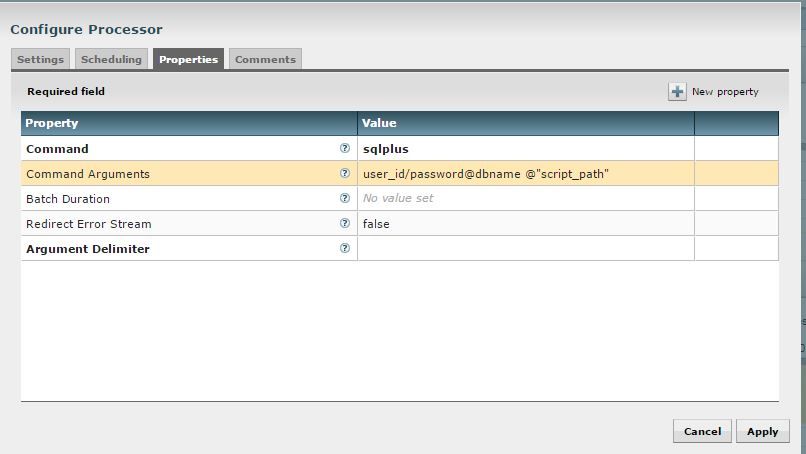The width and height of the screenshot is (806, 454).
Task: Change the Redirect Error Stream false value
Action: tap(526, 224)
